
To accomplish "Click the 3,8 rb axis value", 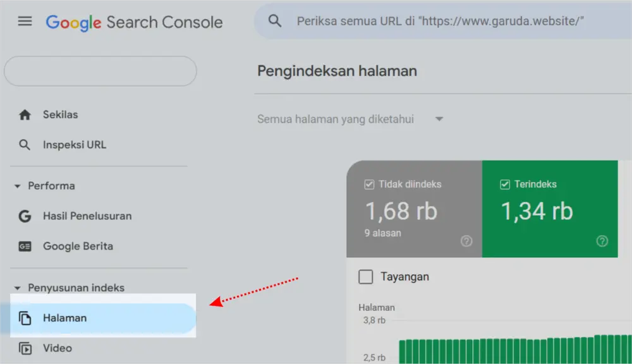I will (374, 320).
